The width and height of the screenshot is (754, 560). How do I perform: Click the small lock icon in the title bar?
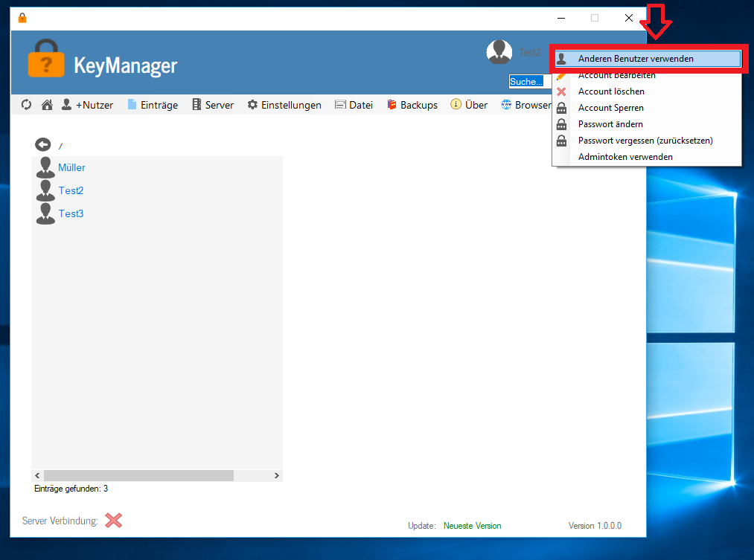click(22, 18)
